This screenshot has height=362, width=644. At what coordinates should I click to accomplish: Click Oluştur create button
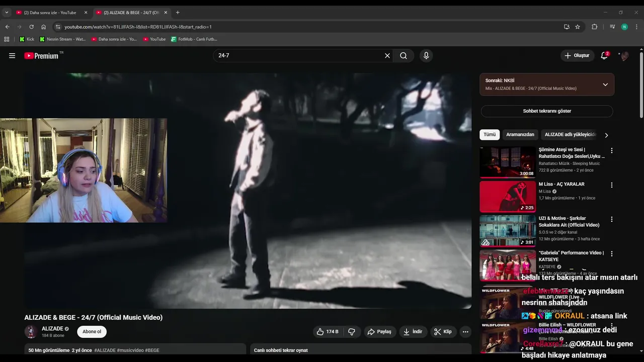pyautogui.click(x=577, y=56)
